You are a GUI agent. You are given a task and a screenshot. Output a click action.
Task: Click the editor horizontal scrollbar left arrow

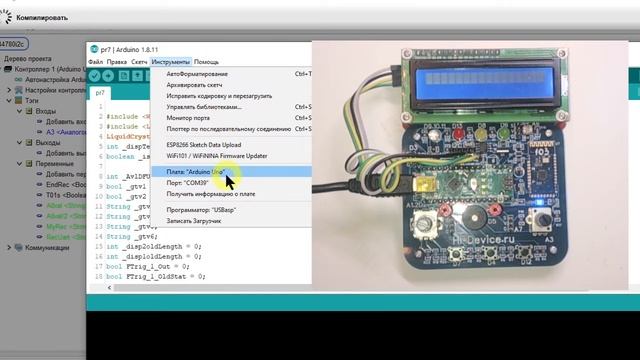[x=109, y=288]
